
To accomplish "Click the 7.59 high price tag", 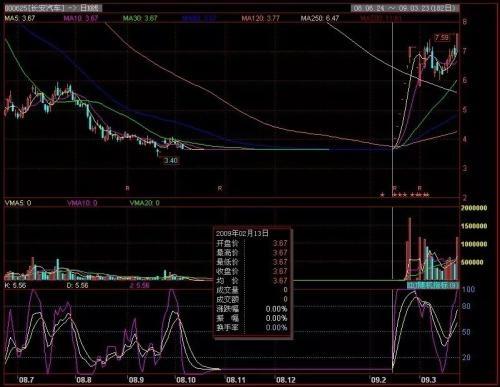I will (442, 37).
